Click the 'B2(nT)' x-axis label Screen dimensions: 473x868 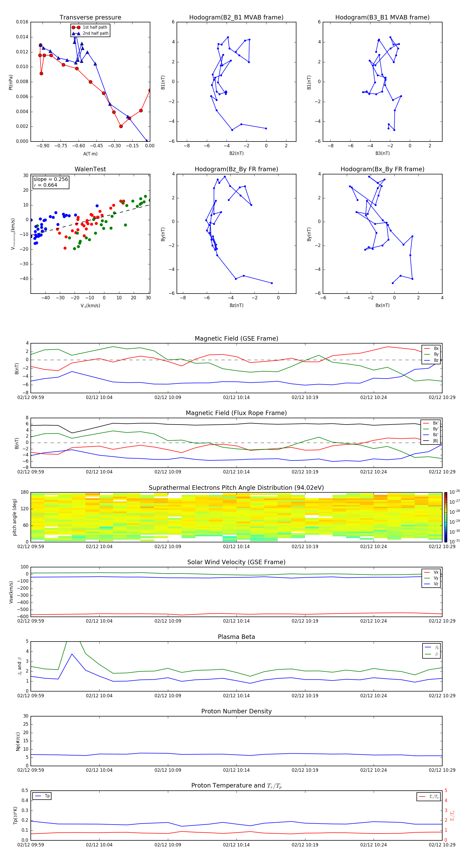click(236, 153)
